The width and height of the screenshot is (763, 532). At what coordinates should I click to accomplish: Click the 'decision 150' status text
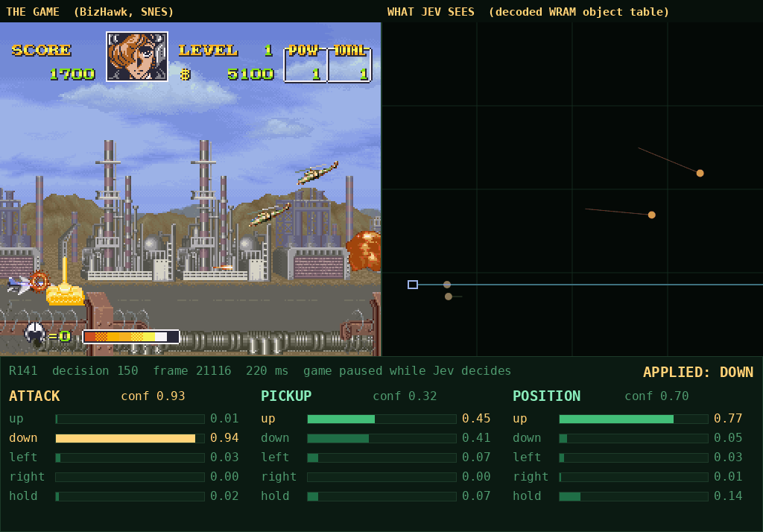[x=95, y=371]
